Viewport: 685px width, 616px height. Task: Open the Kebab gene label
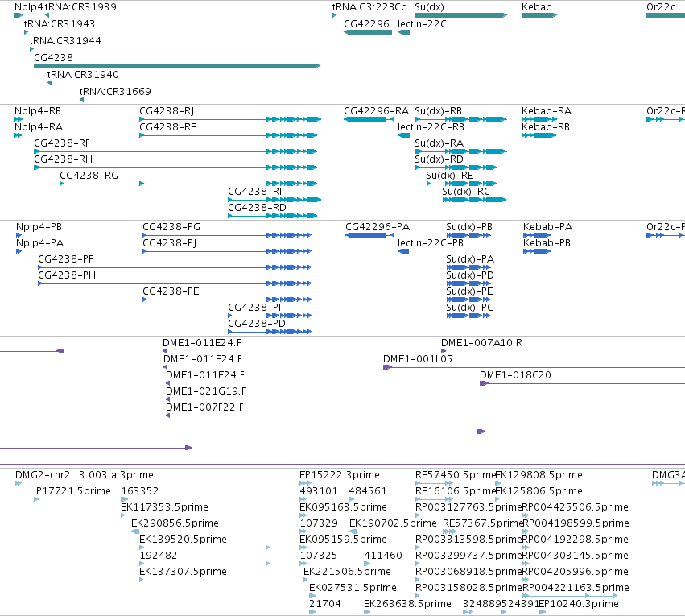pos(537,7)
